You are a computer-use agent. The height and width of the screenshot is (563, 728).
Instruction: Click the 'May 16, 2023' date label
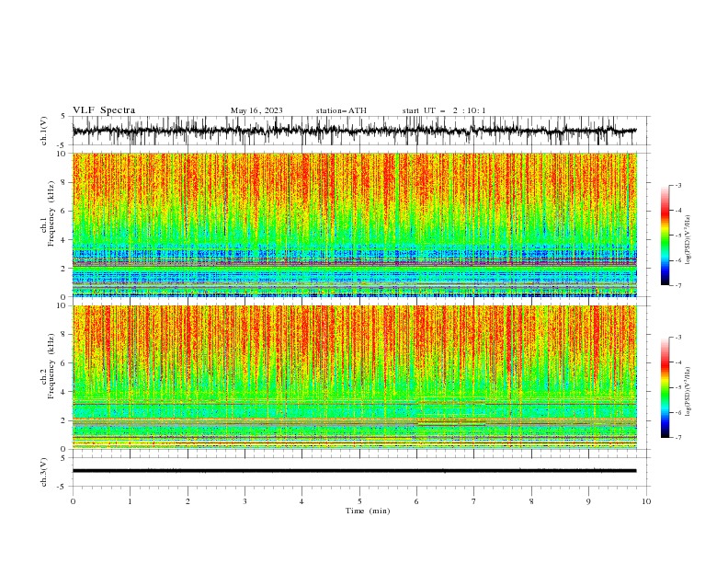[256, 110]
